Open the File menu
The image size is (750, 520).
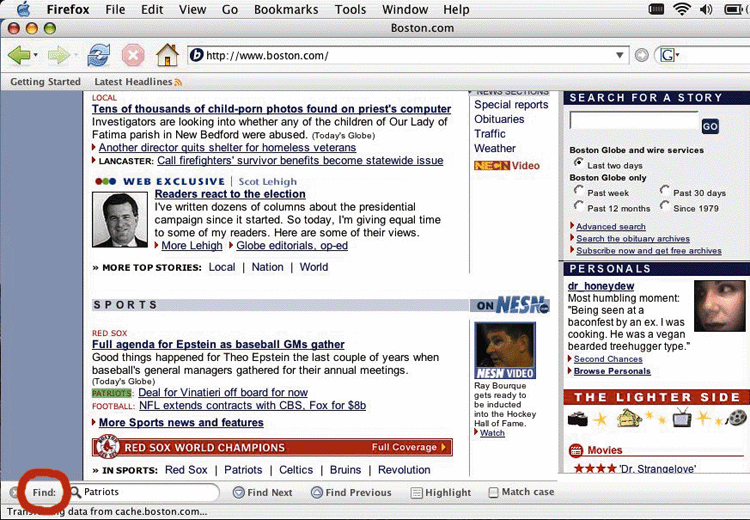(x=115, y=9)
